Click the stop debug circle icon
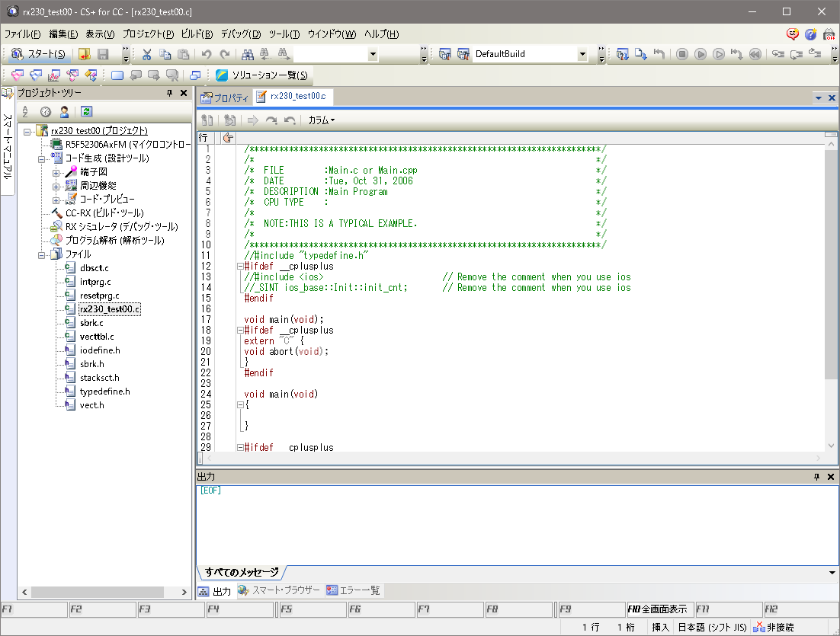 (682, 54)
